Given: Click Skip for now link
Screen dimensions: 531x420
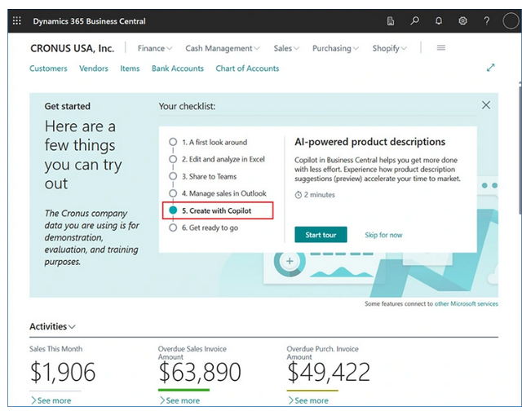Looking at the screenshot, I should pyautogui.click(x=383, y=235).
